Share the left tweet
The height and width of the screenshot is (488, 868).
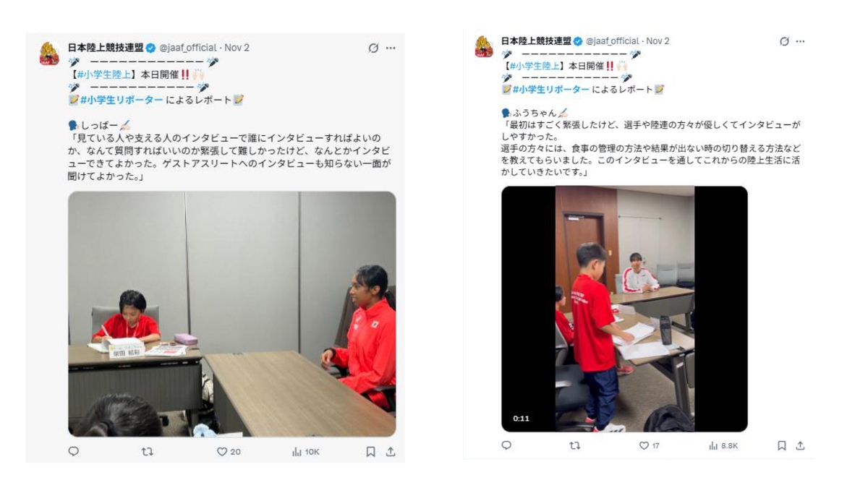[391, 451]
